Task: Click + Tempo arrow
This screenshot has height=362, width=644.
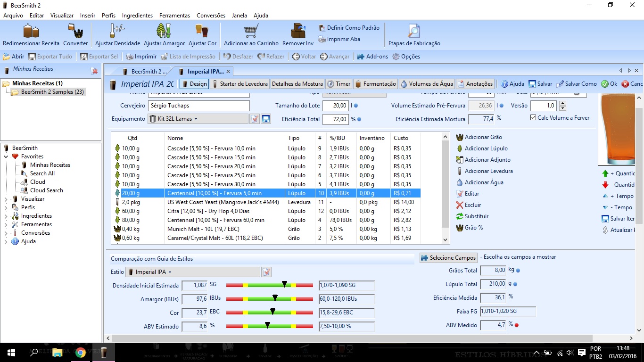Action: point(605,196)
